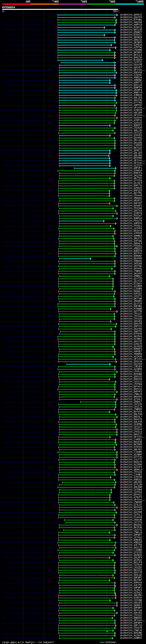Click the purple alignment bar for UniRef100_Q6H6L8
This screenshot has height=644, width=146.
coord(88,605)
